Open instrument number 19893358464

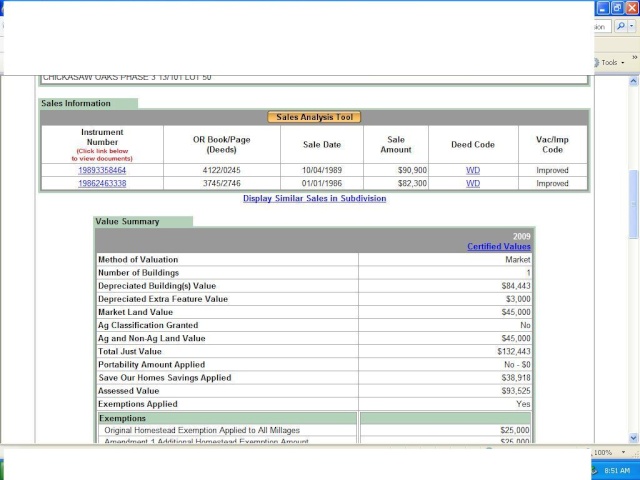102,170
